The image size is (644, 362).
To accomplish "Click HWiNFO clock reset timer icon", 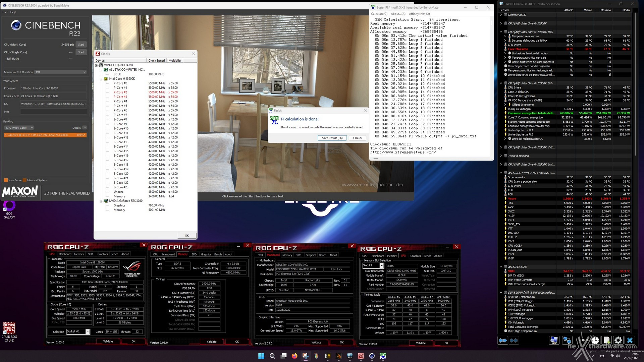I will click(x=595, y=340).
